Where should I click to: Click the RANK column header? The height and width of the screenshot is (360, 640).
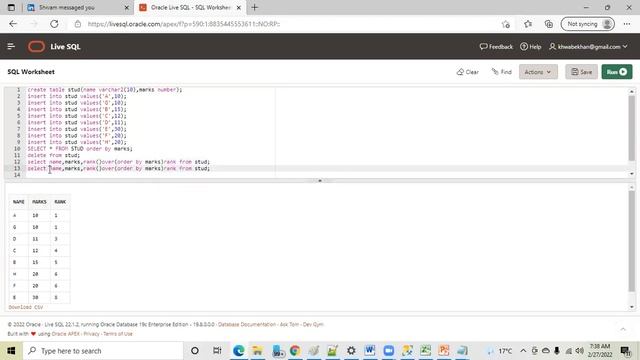tap(60, 202)
